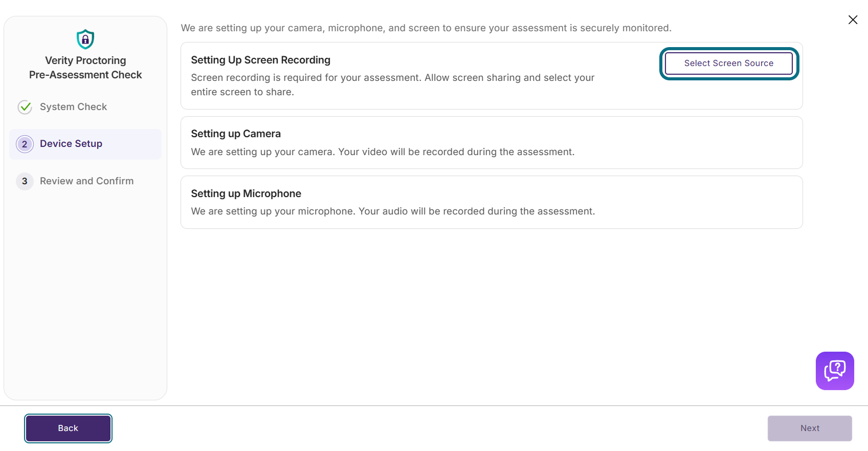Click the step 2 number badge
The image size is (868, 451).
(x=25, y=144)
